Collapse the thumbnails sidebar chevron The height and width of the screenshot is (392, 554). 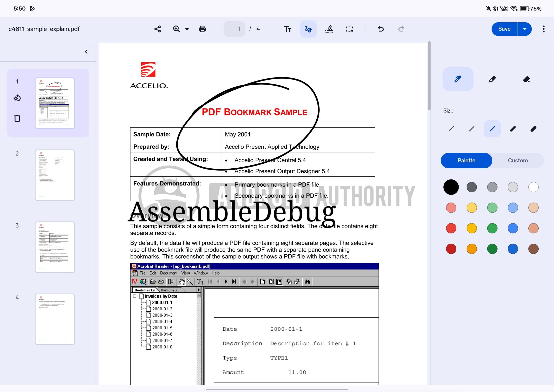[86, 52]
